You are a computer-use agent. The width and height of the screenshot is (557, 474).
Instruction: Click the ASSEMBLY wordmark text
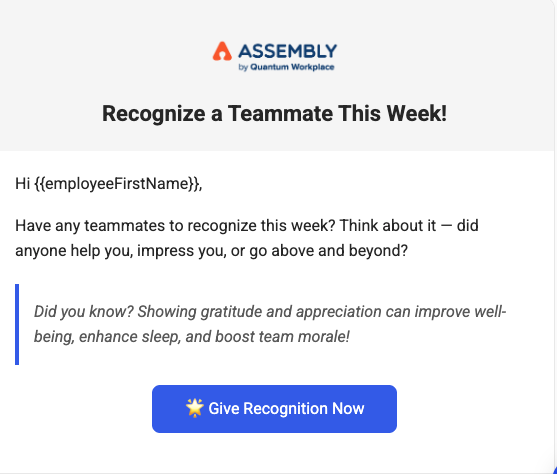(x=287, y=51)
